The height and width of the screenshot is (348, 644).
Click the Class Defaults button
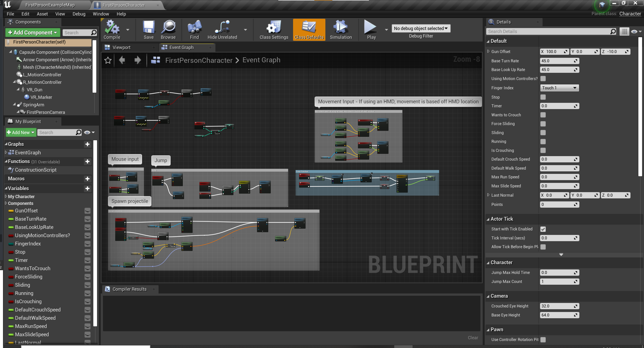click(x=309, y=30)
